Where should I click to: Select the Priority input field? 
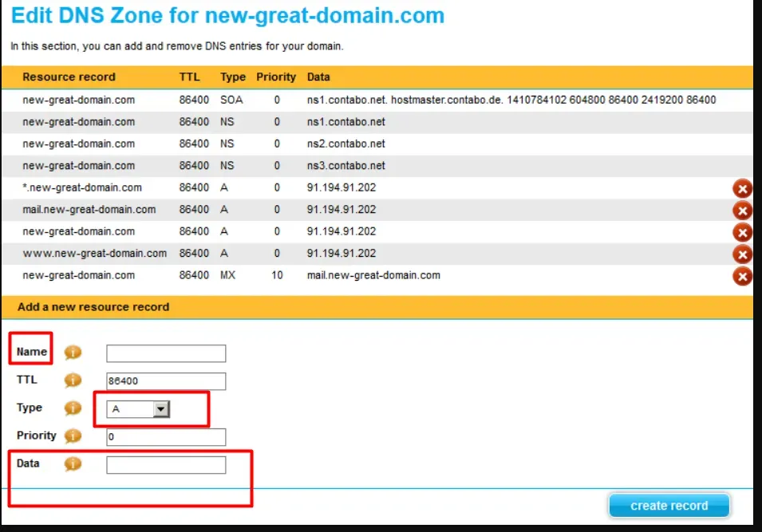pos(166,437)
